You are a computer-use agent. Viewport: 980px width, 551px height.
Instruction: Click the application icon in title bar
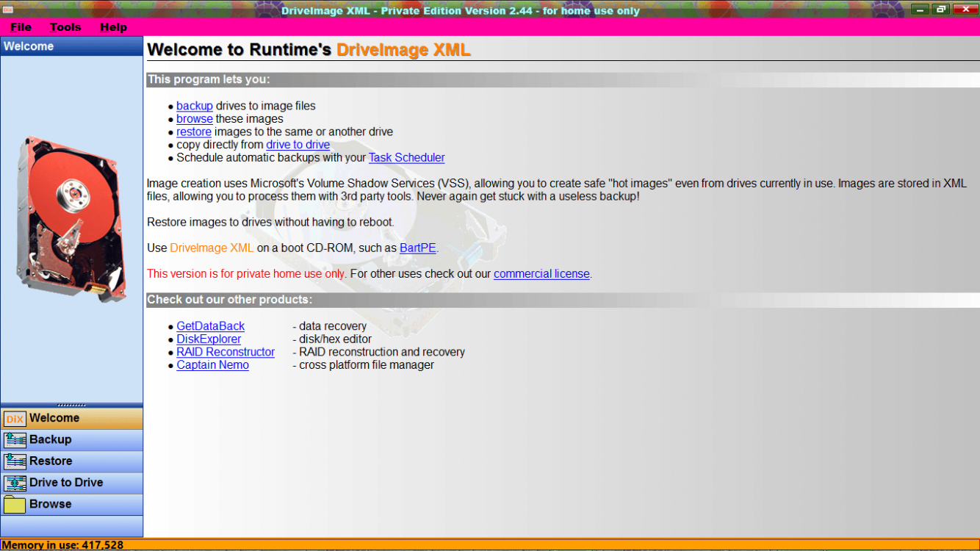[x=7, y=10]
